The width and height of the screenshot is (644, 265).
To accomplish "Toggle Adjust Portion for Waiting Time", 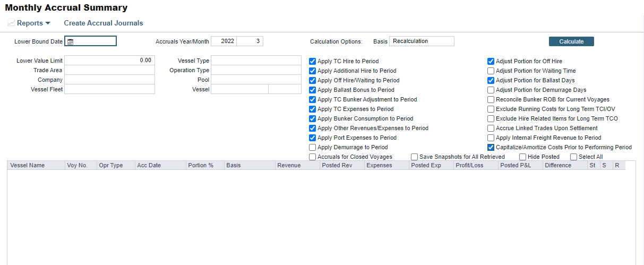I will point(491,71).
